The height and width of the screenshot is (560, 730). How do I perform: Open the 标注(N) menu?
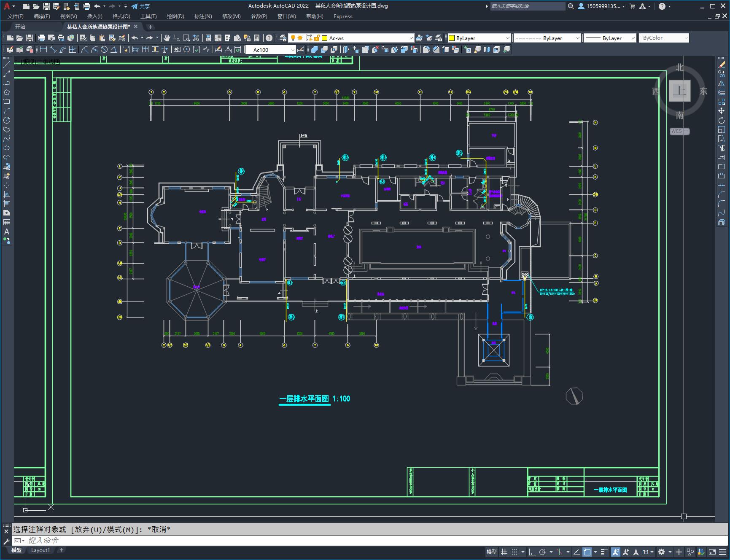coord(203,16)
